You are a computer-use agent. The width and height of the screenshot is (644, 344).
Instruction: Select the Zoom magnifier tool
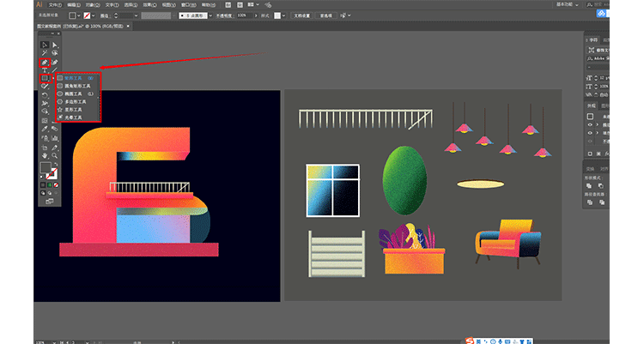pos(53,154)
